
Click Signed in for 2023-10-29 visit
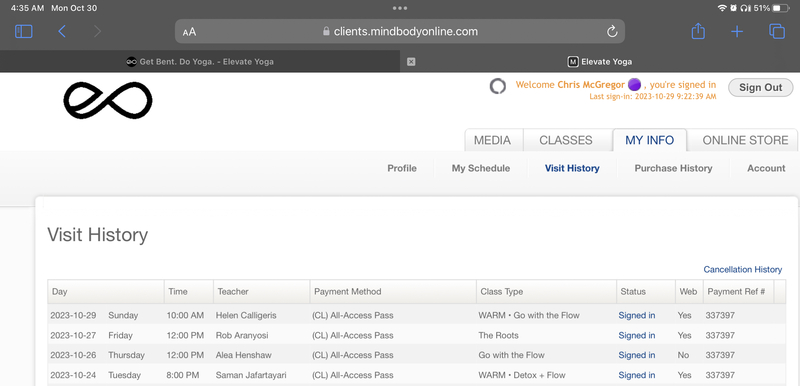pyautogui.click(x=637, y=315)
